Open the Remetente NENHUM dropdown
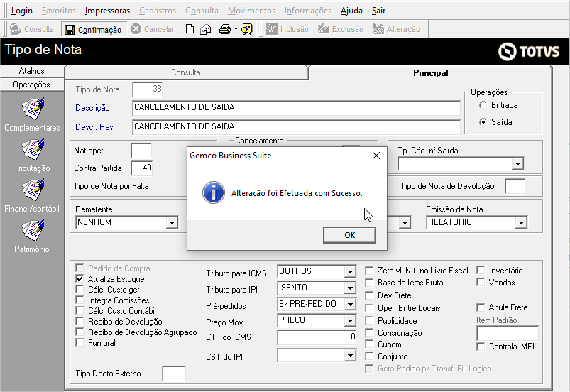Image resolution: width=570 pixels, height=392 pixels. 172,222
